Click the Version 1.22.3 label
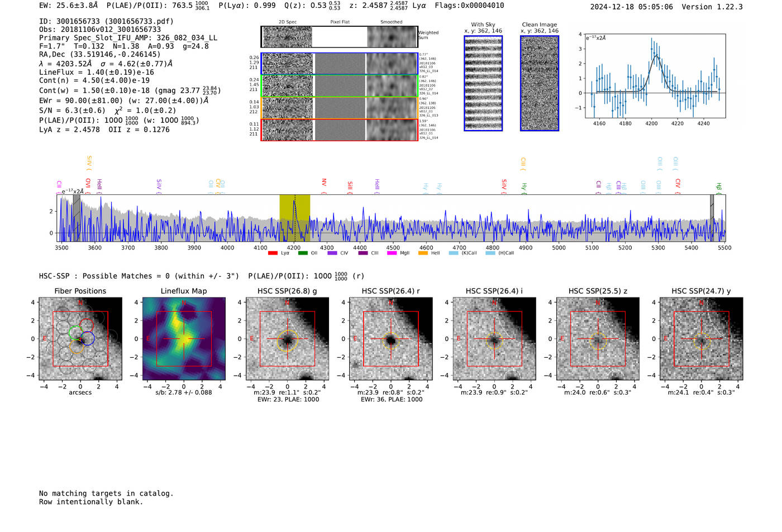782x532 pixels. tap(712, 7)
